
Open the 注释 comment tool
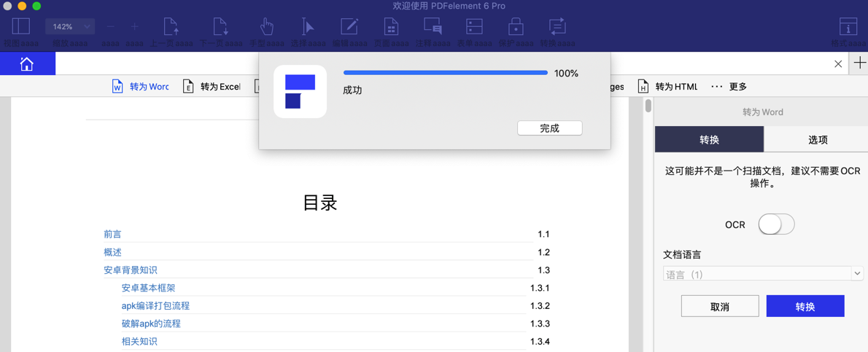click(433, 27)
